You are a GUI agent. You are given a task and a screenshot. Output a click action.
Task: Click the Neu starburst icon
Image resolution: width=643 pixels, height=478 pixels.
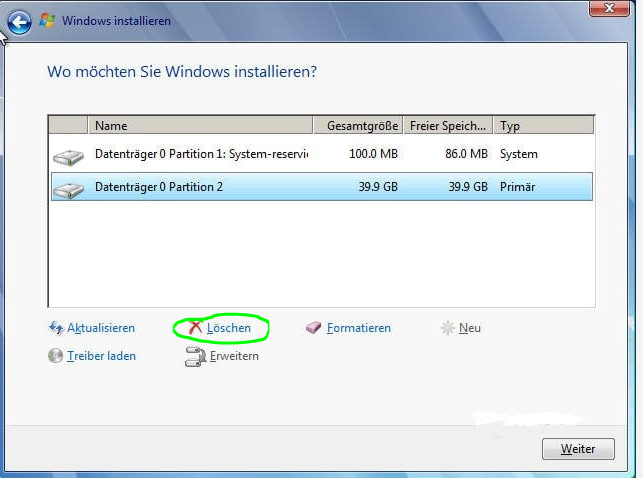(x=447, y=328)
